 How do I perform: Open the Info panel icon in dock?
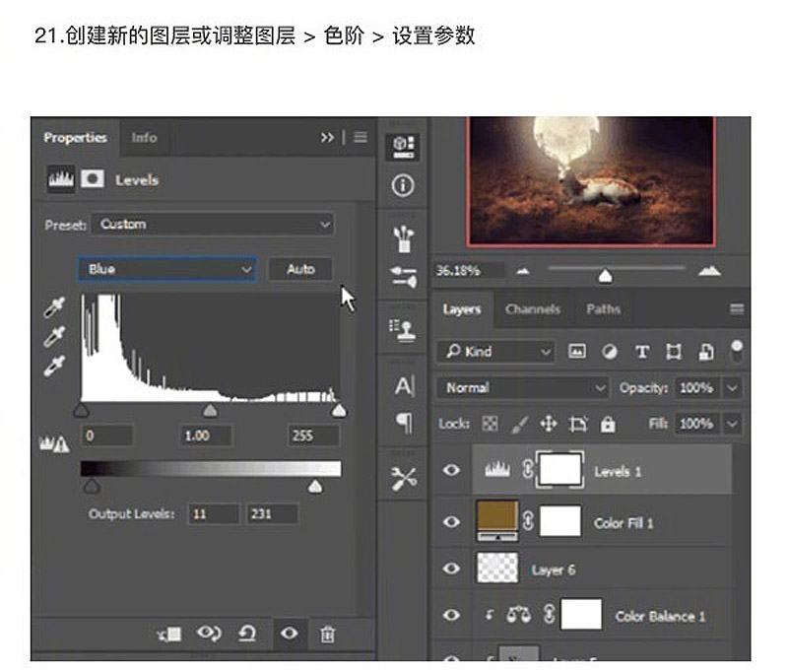coord(403,185)
